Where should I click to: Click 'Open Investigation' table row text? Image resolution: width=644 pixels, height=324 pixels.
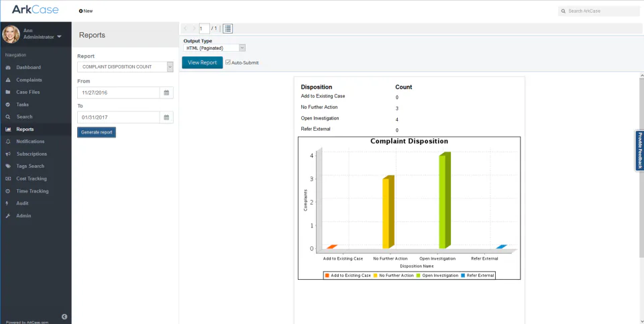(x=320, y=118)
